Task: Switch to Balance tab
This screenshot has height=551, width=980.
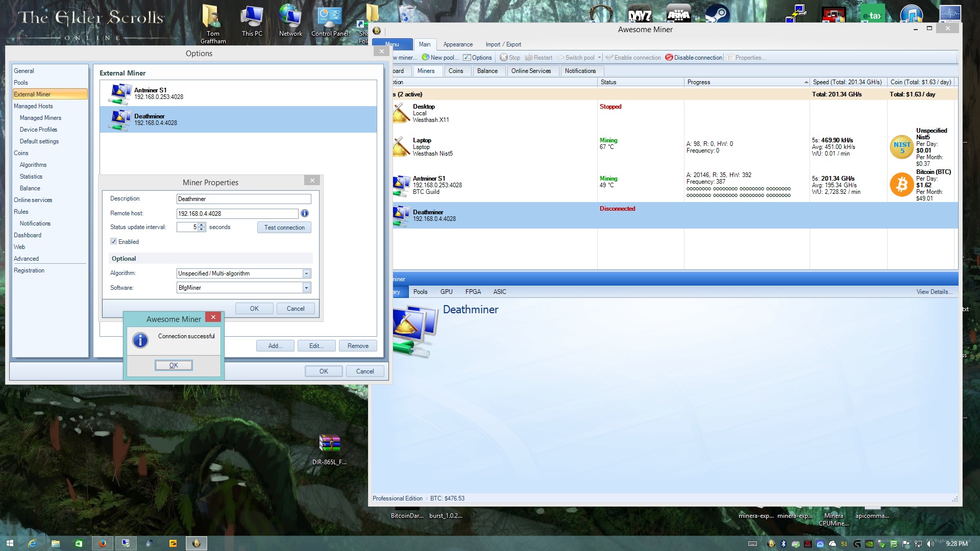Action: pos(487,71)
